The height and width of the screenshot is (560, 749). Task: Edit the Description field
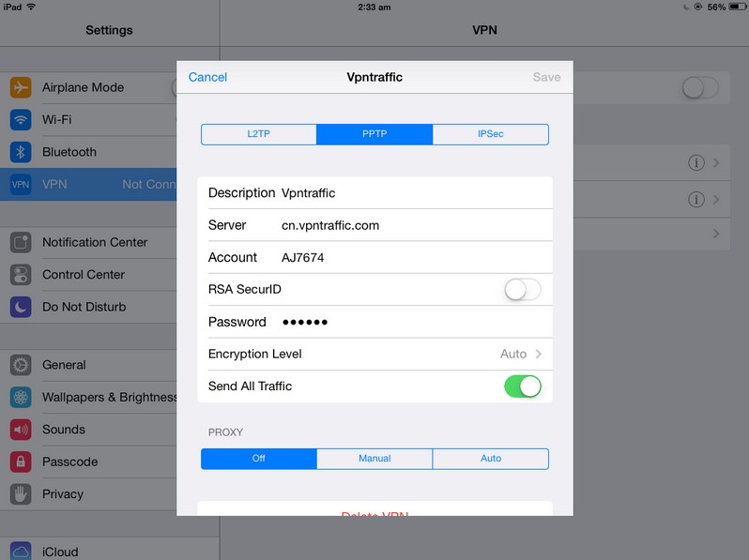coord(375,193)
